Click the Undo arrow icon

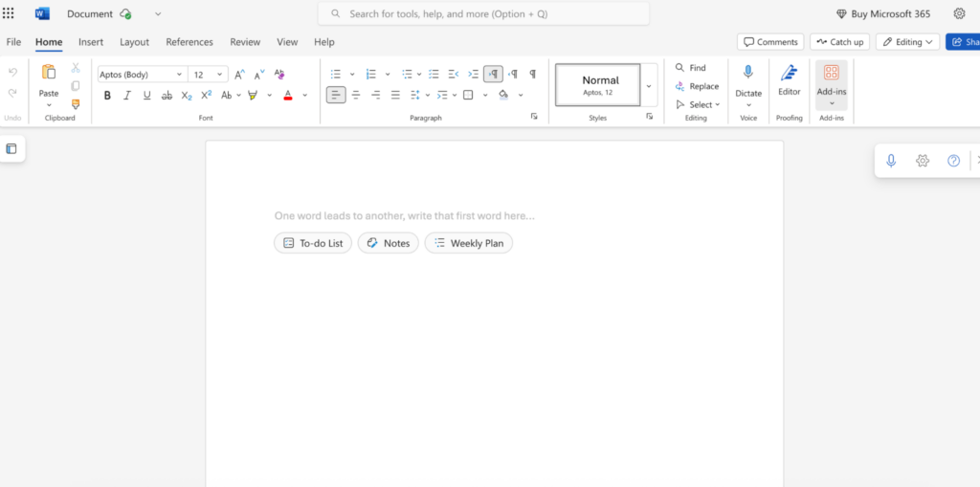click(12, 72)
